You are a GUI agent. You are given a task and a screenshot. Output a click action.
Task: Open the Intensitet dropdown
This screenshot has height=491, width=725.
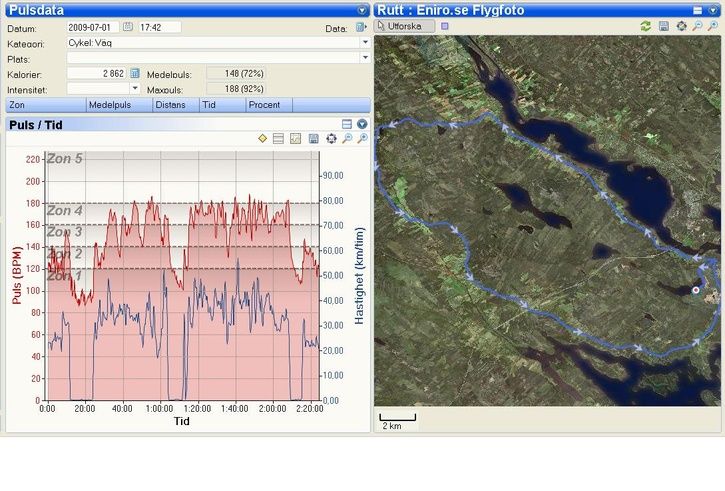135,88
